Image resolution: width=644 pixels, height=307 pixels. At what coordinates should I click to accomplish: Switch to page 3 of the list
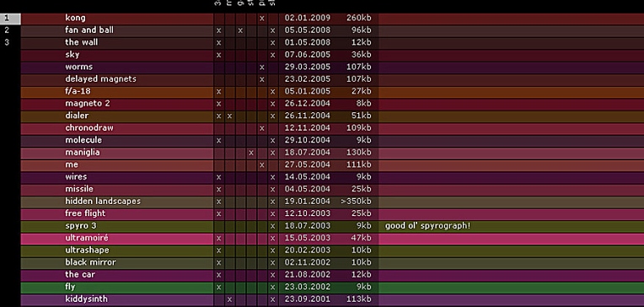click(x=7, y=42)
